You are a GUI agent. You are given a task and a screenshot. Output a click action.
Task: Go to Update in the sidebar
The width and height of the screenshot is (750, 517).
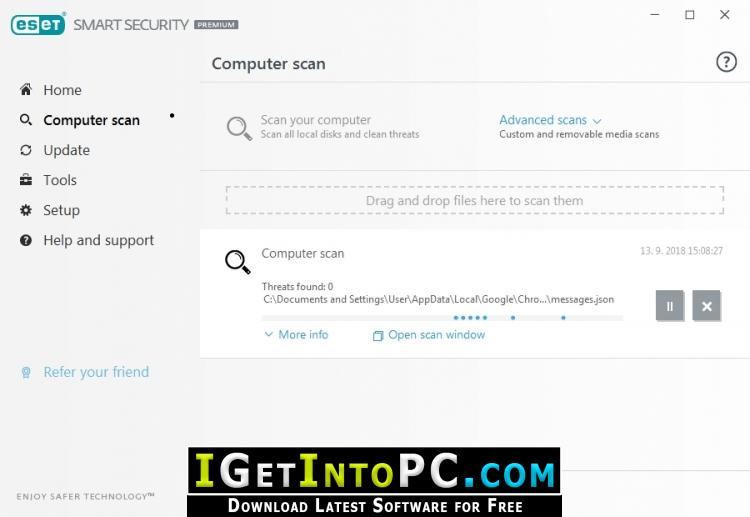click(x=66, y=150)
